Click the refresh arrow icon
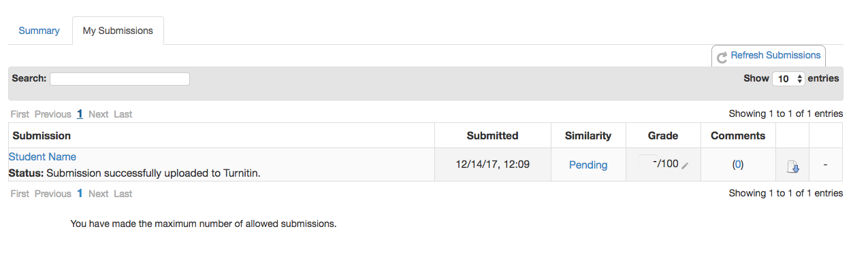The image size is (868, 261). (722, 57)
